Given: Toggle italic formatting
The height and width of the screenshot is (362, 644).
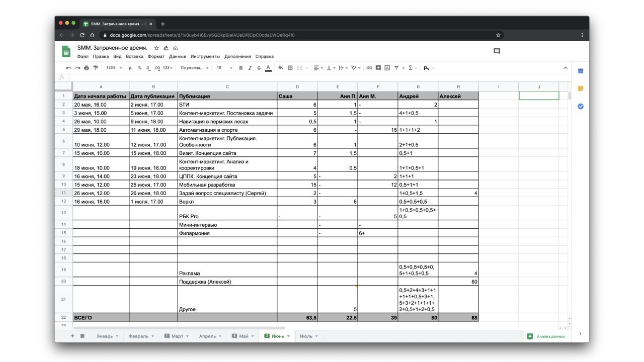Looking at the screenshot, I should pyautogui.click(x=250, y=68).
